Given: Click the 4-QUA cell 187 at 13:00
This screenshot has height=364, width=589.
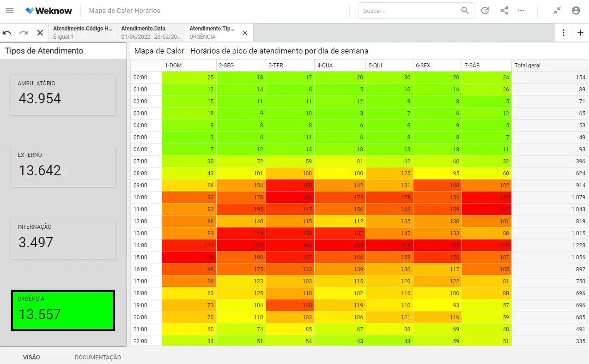Looking at the screenshot, I should pos(340,233).
